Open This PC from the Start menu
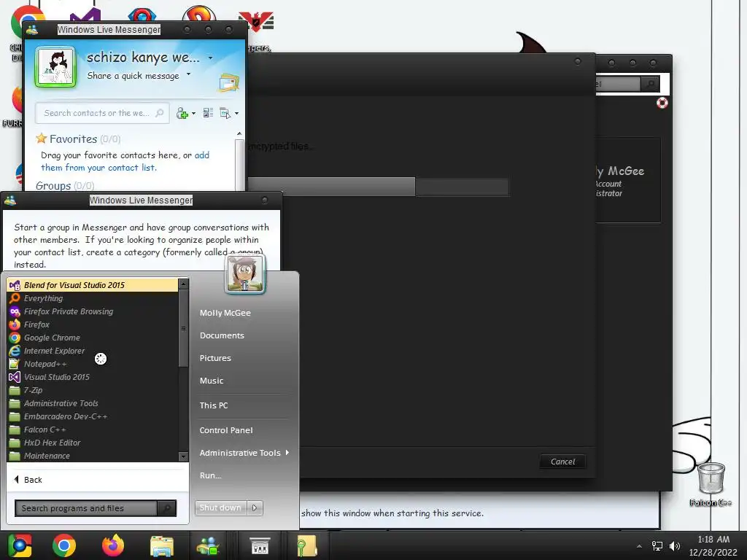Viewport: 747px width, 560px height. [214, 405]
